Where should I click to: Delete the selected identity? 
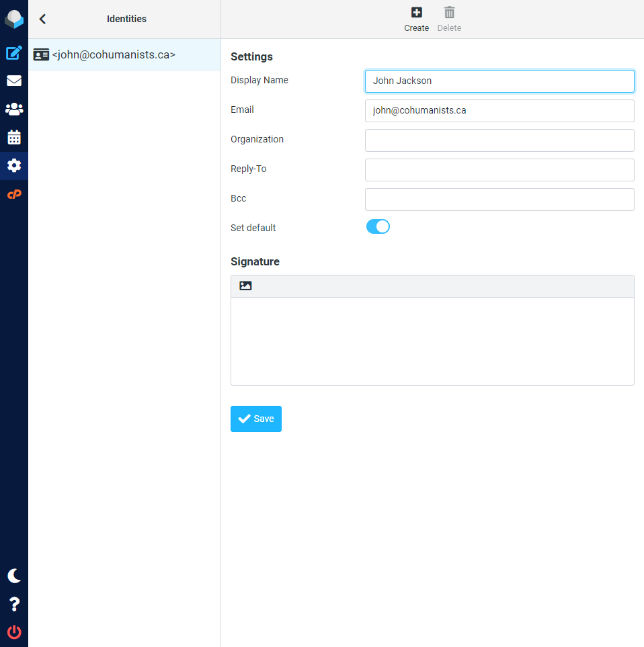click(449, 19)
